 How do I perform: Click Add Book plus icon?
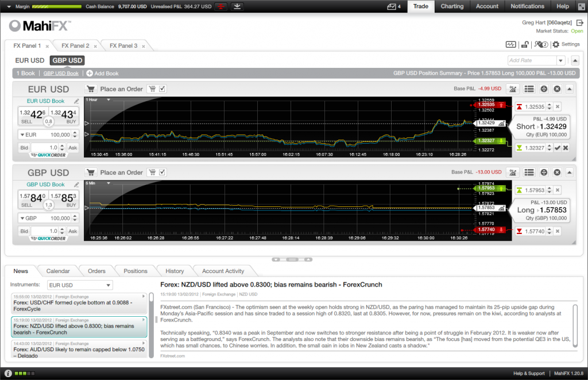click(90, 74)
